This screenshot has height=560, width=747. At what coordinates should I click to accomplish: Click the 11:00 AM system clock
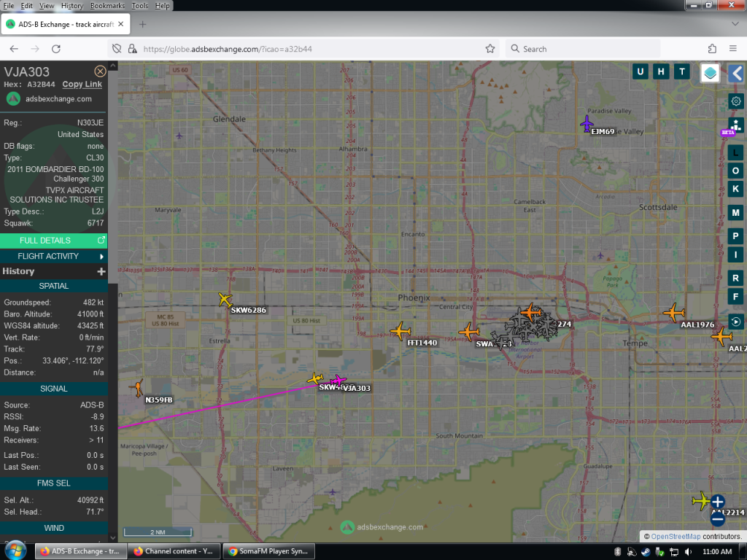point(717,551)
